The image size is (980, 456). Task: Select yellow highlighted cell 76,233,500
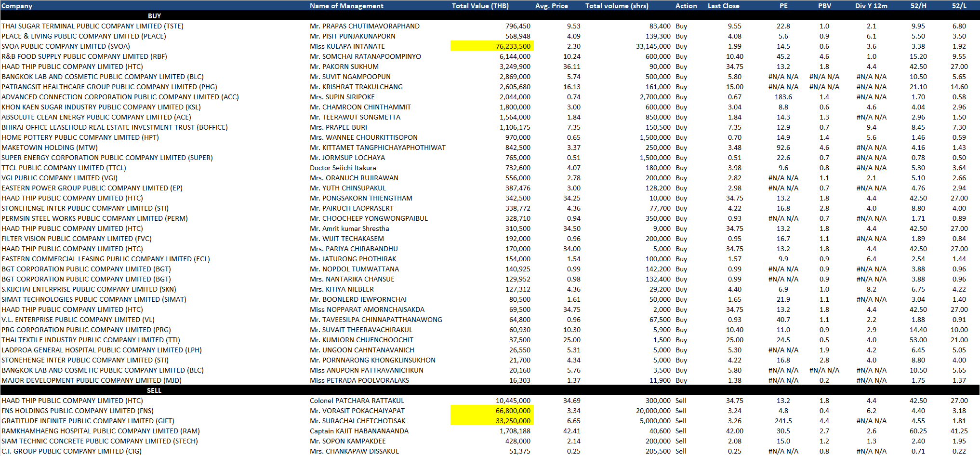[x=492, y=46]
